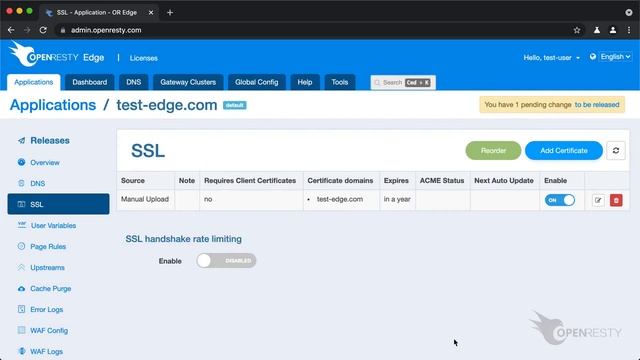Click the Releases paper plane icon
640x360 pixels.
pyautogui.click(x=22, y=140)
